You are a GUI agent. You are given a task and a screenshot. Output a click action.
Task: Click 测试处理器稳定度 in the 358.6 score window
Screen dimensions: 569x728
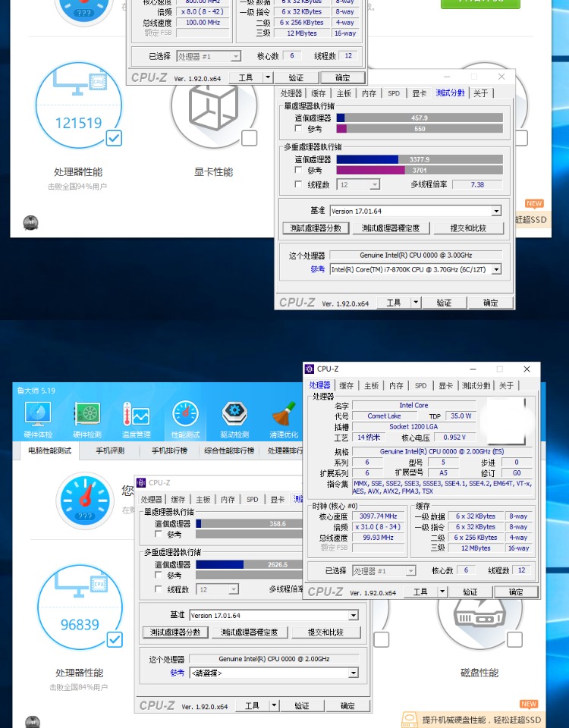[250, 632]
